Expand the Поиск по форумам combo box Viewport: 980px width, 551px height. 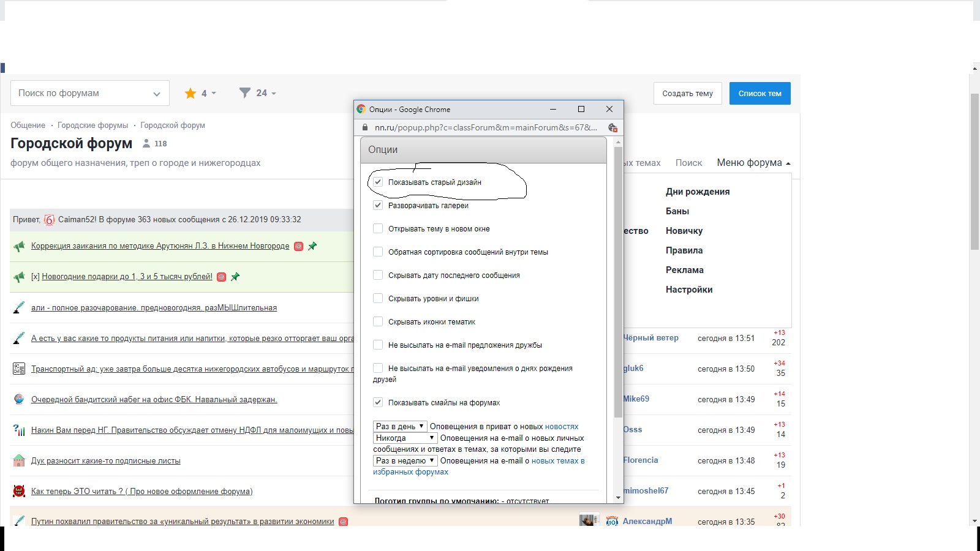(x=157, y=94)
